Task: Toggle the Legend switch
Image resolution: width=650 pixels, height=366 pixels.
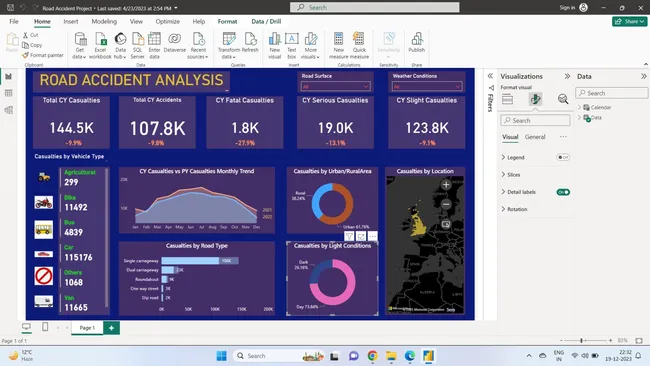Action: (x=563, y=158)
